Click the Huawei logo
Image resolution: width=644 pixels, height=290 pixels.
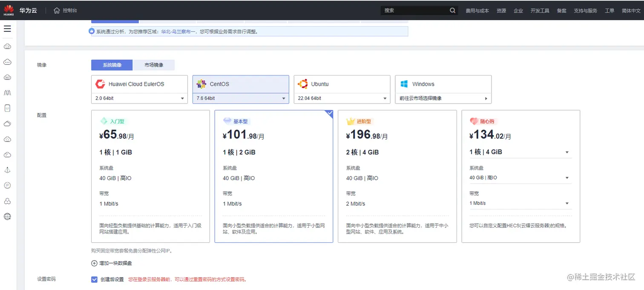[9, 10]
